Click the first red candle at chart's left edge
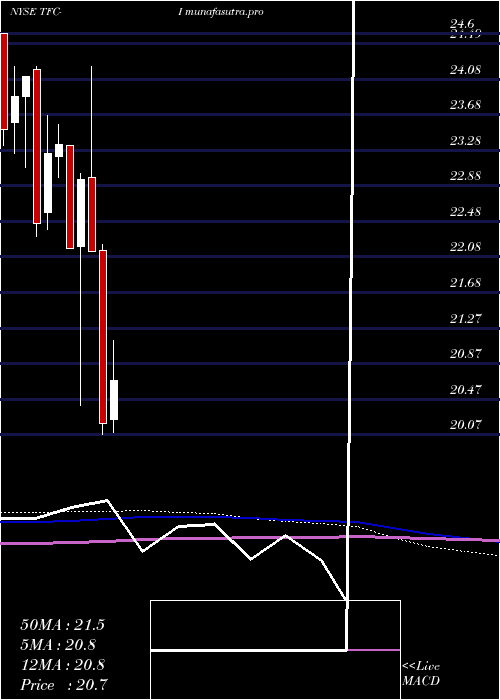Viewport: 500px width, 700px height. (4, 81)
